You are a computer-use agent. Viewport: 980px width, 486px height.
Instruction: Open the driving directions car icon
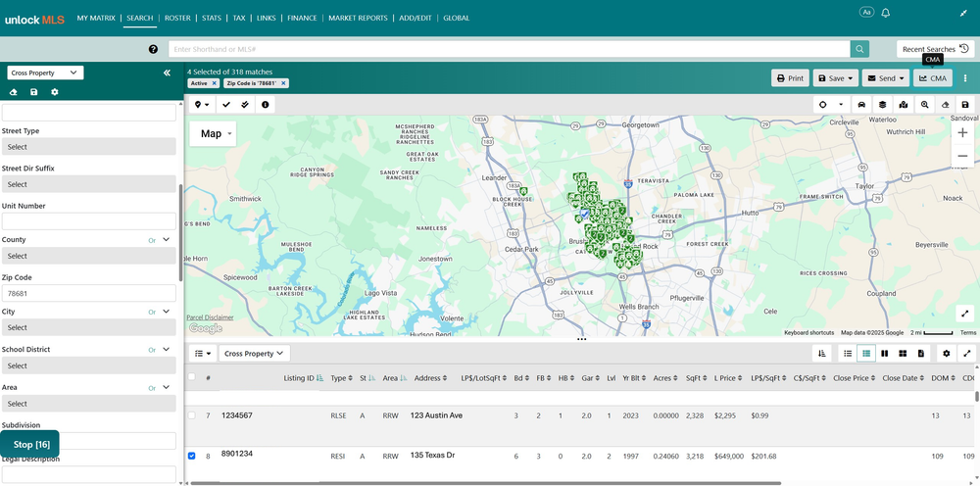(x=861, y=104)
